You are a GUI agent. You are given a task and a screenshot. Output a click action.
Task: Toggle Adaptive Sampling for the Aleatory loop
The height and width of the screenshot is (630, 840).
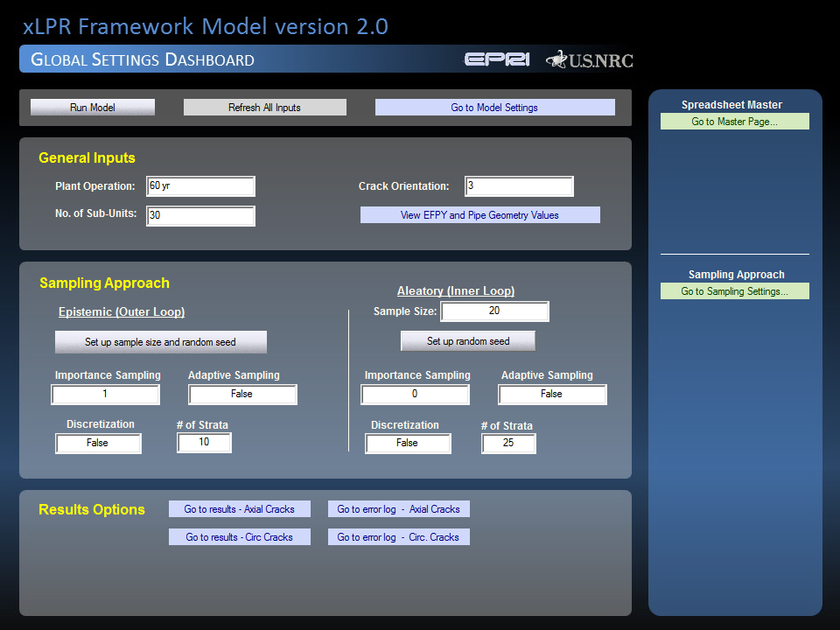[x=552, y=394]
